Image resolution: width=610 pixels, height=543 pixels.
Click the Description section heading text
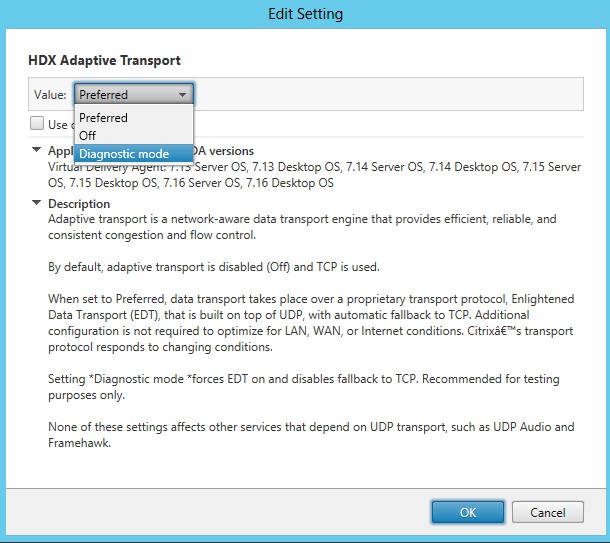79,204
